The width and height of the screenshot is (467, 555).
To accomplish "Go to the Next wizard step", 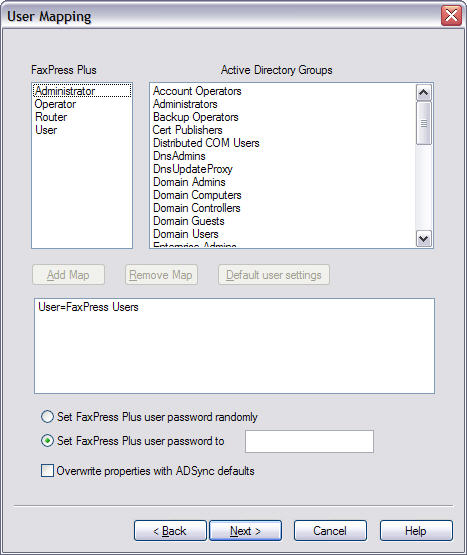I will click(x=245, y=531).
